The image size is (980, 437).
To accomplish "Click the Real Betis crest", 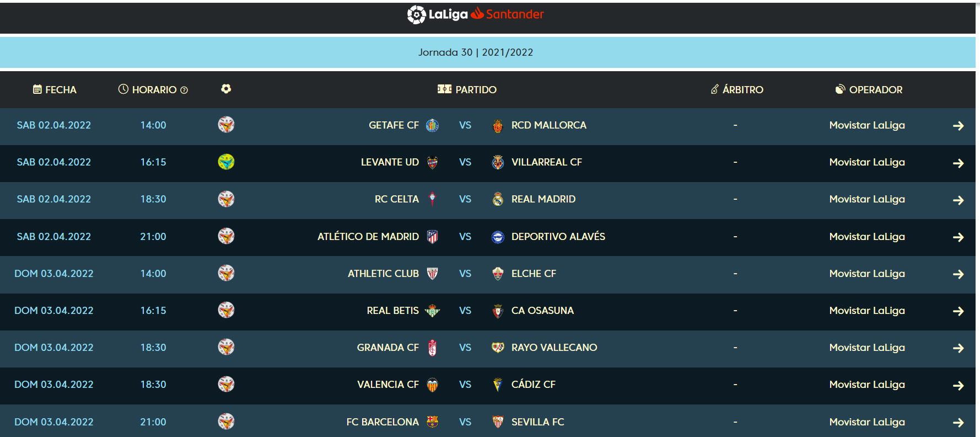I will pyautogui.click(x=432, y=311).
